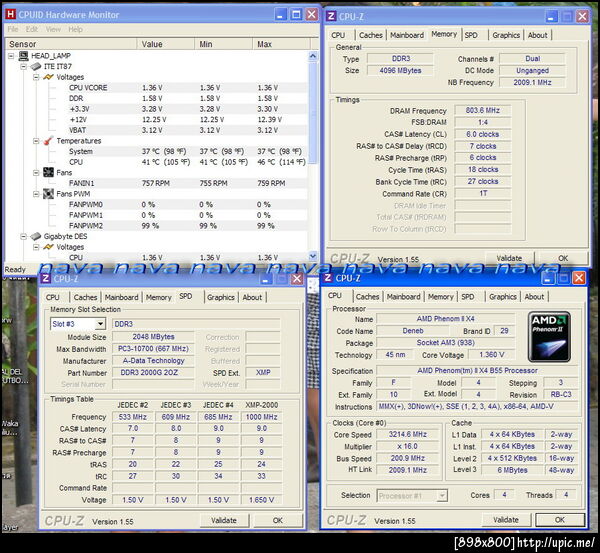Click the CPU-Z Memory window title icon
600x553 pixels.
coord(331,16)
